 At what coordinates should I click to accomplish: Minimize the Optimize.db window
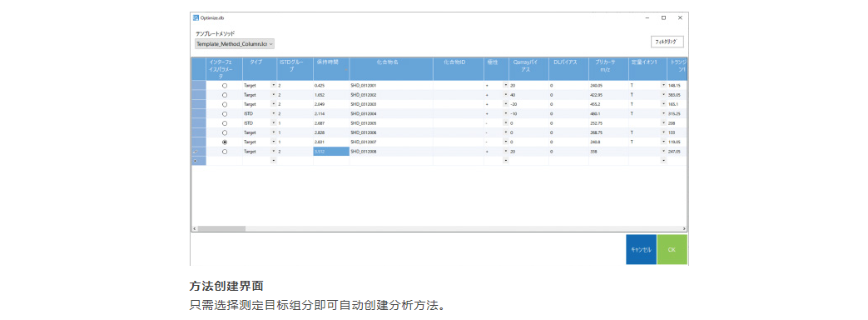coord(647,17)
